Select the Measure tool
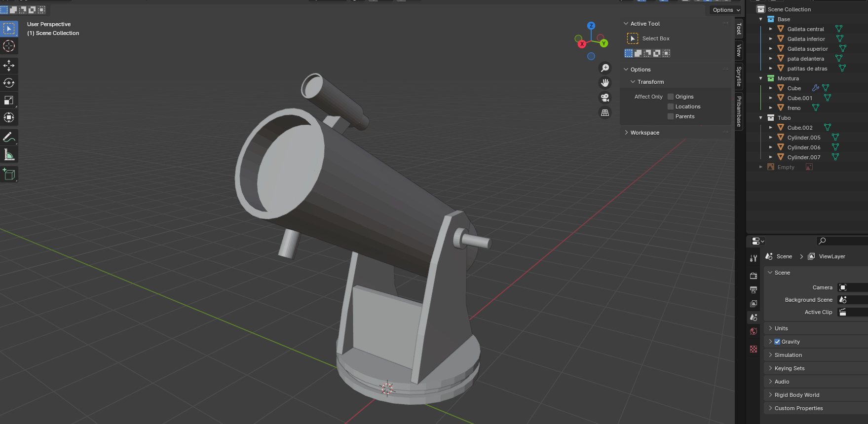This screenshot has height=424, width=868. pos(9,155)
